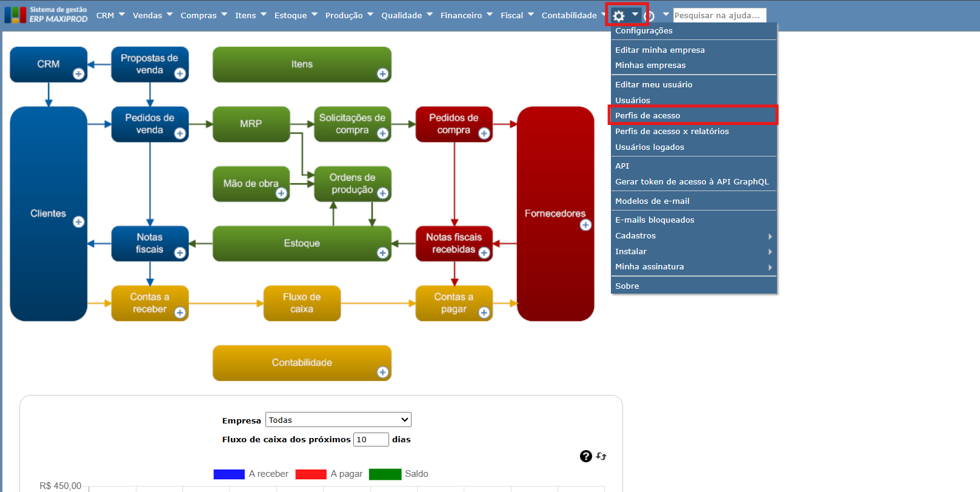This screenshot has height=492, width=980.
Task: Click the plus icon on the Itens diagram box
Action: coord(382,74)
